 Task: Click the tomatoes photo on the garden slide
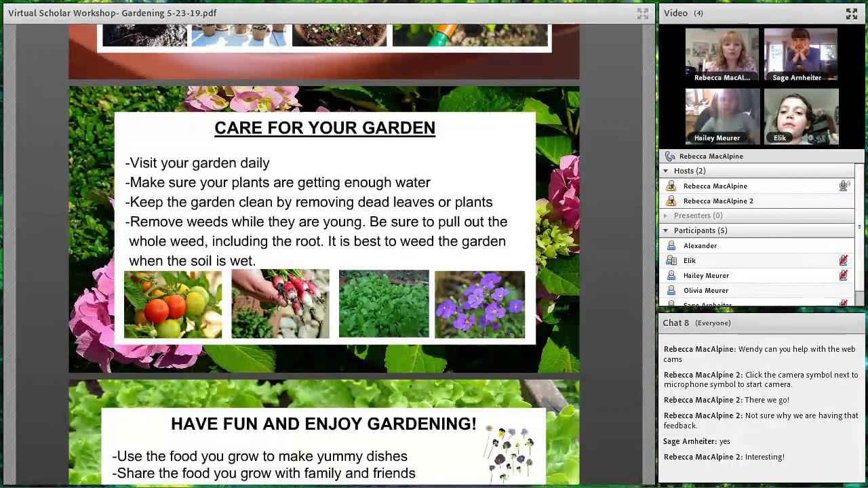[173, 304]
